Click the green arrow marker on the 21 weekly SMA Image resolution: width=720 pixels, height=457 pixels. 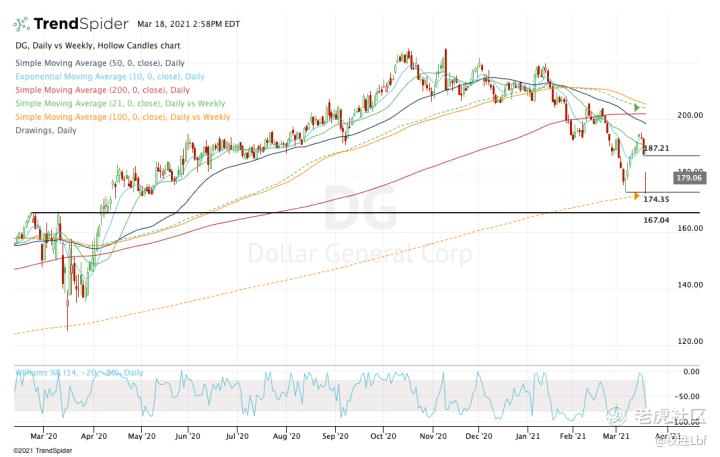coord(637,107)
